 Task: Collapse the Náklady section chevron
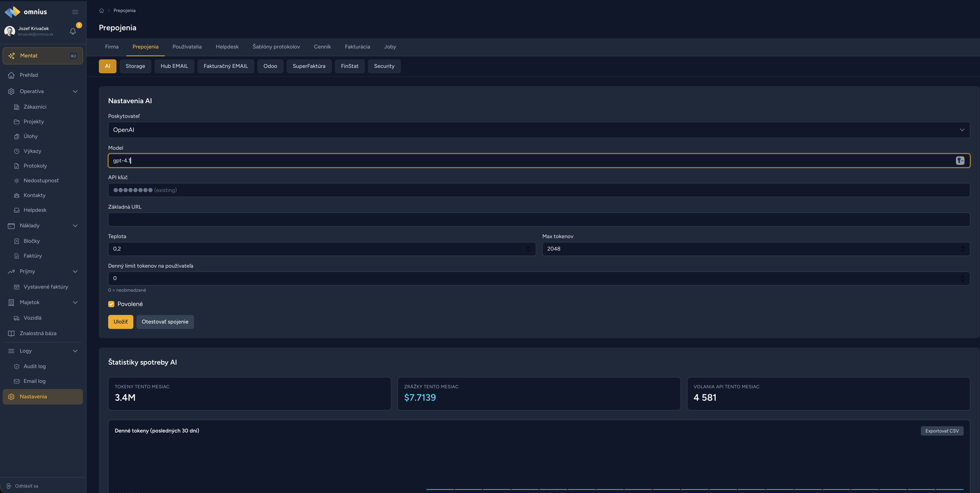(x=75, y=226)
